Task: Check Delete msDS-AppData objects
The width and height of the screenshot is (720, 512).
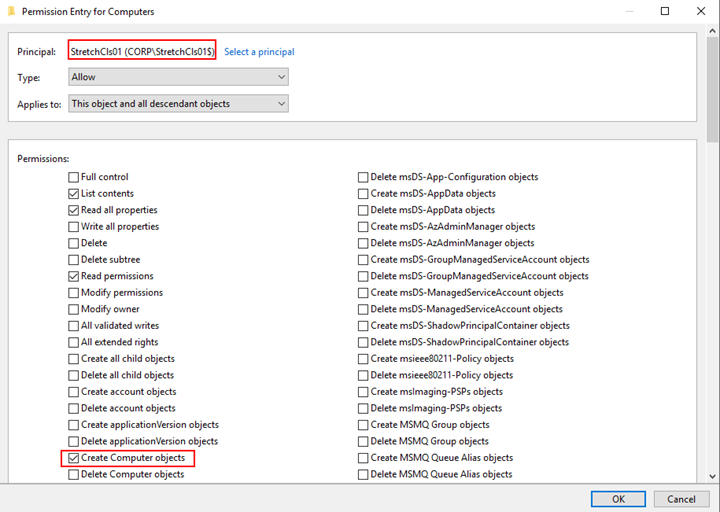Action: [x=363, y=210]
